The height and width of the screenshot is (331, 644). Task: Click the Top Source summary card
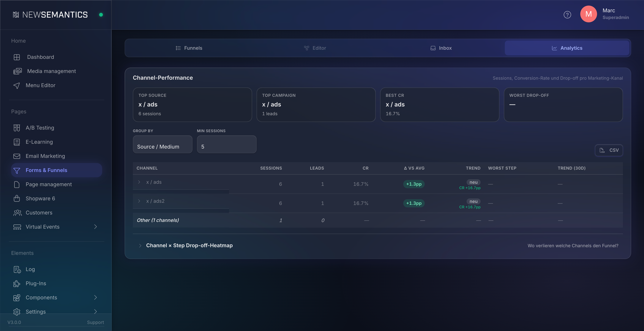[192, 105]
